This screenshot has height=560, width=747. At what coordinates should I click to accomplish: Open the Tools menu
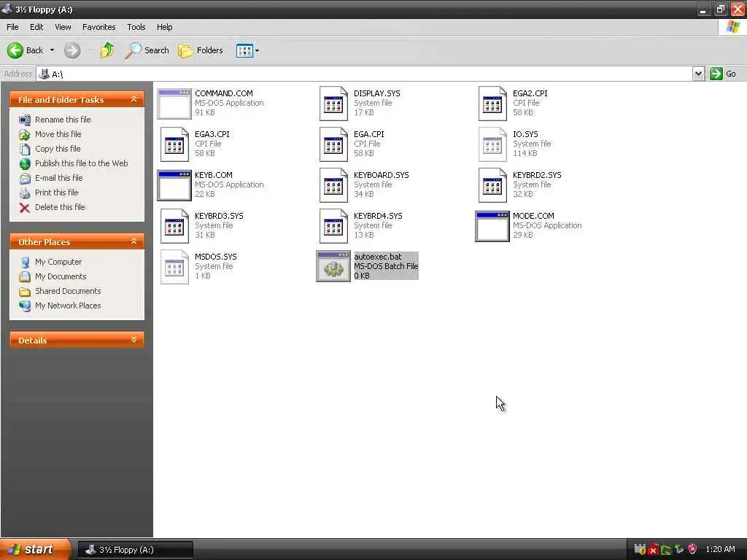click(x=136, y=27)
